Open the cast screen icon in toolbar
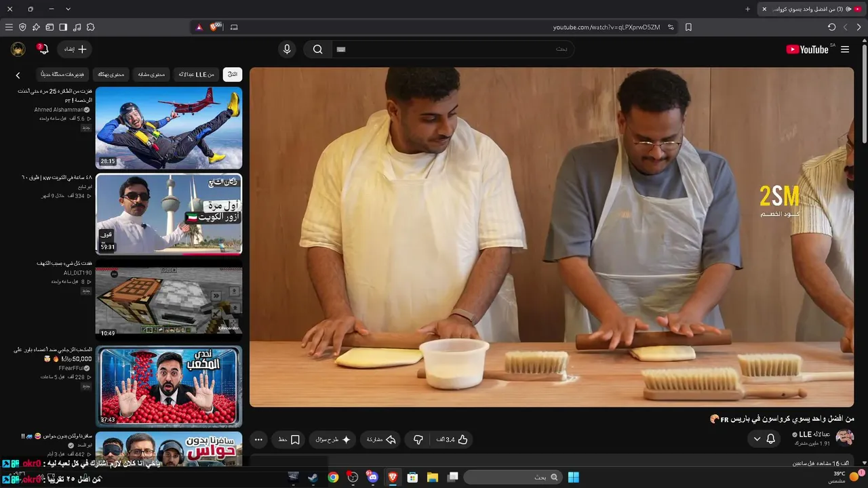This screenshot has width=868, height=488. (234, 27)
